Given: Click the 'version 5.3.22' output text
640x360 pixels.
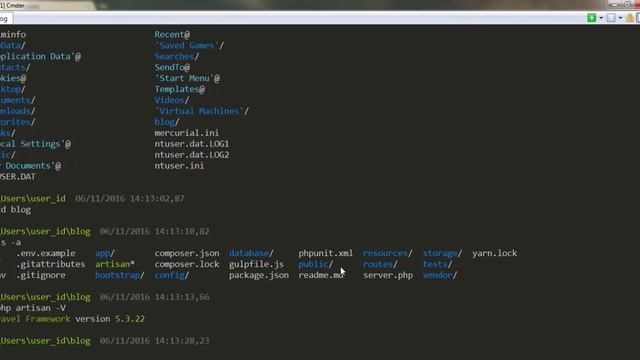Looking at the screenshot, I should tap(110, 319).
